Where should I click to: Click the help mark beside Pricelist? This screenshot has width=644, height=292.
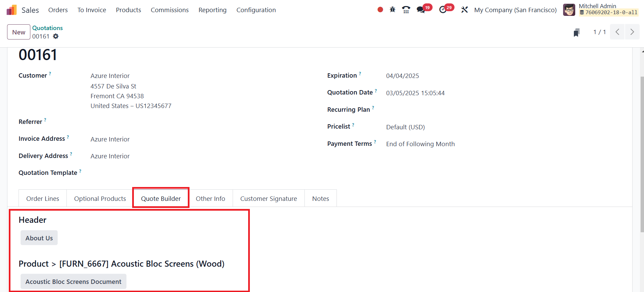tap(353, 124)
